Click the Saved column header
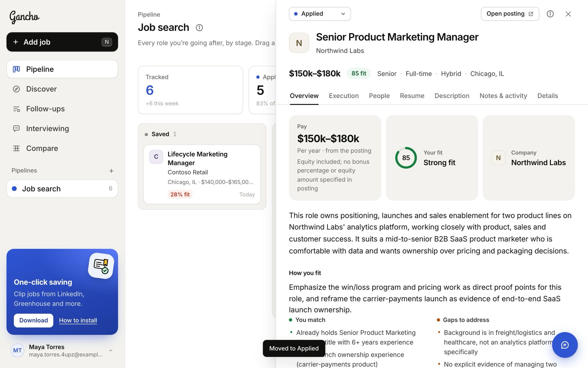Image resolution: width=588 pixels, height=368 pixels. (x=202, y=134)
